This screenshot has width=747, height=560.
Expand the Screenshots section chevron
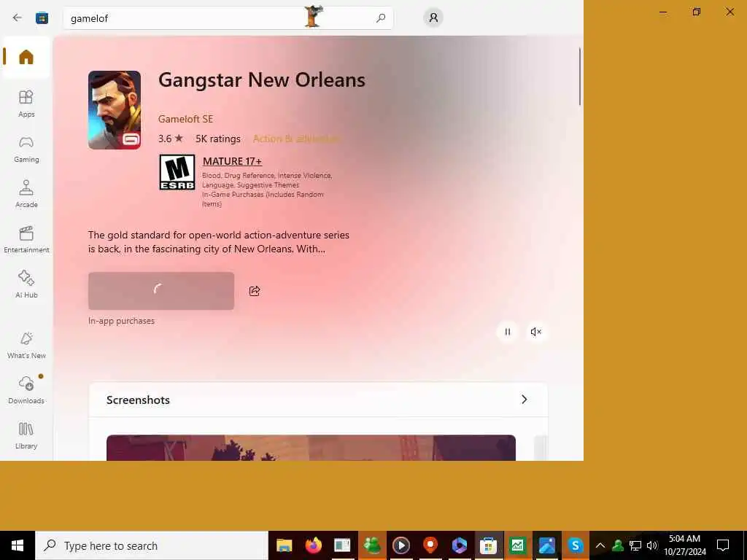524,400
